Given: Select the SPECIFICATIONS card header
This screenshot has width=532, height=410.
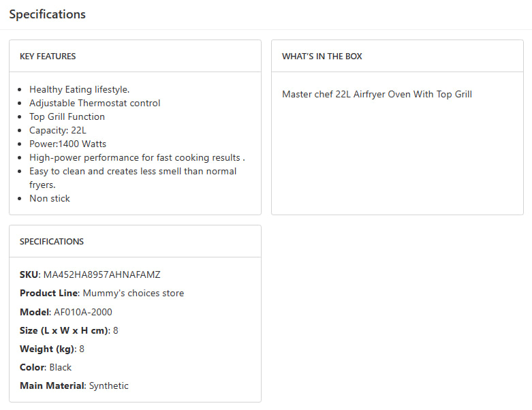Looking at the screenshot, I should click(52, 242).
